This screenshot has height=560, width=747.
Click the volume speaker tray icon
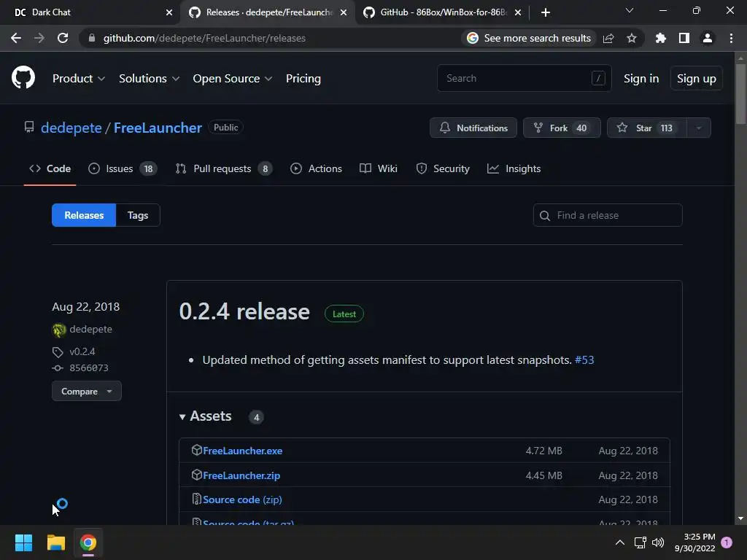[x=658, y=542]
